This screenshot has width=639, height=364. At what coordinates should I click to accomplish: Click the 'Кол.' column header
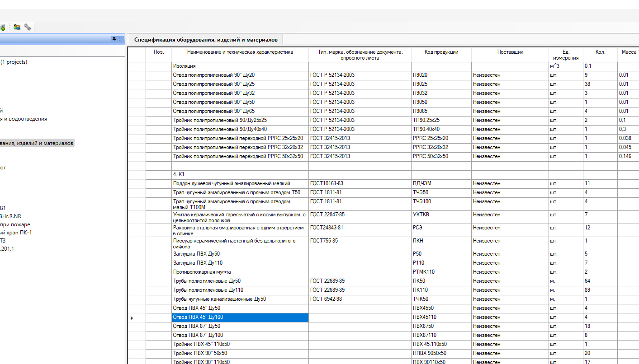pyautogui.click(x=600, y=52)
